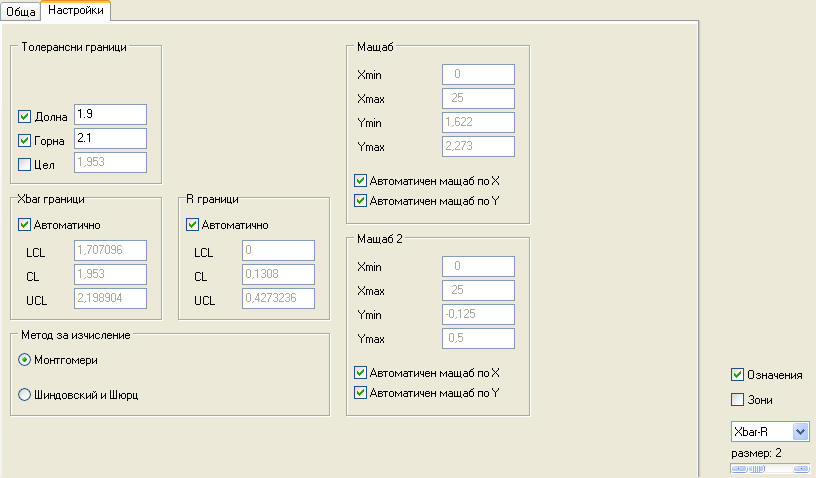Click the Ymax field in Мащаб
This screenshot has width=816, height=478.
(477, 147)
